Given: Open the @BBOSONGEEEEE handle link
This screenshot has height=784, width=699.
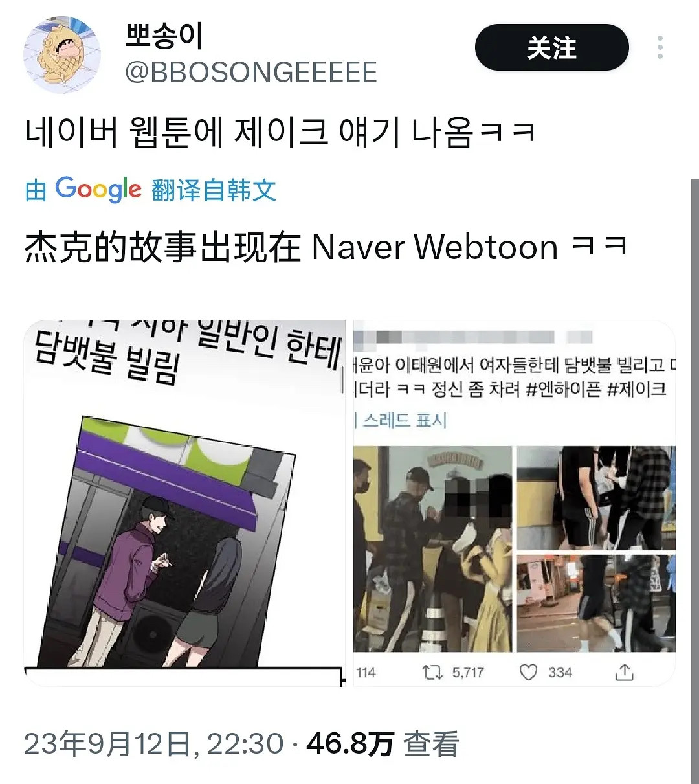Looking at the screenshot, I should (x=250, y=72).
